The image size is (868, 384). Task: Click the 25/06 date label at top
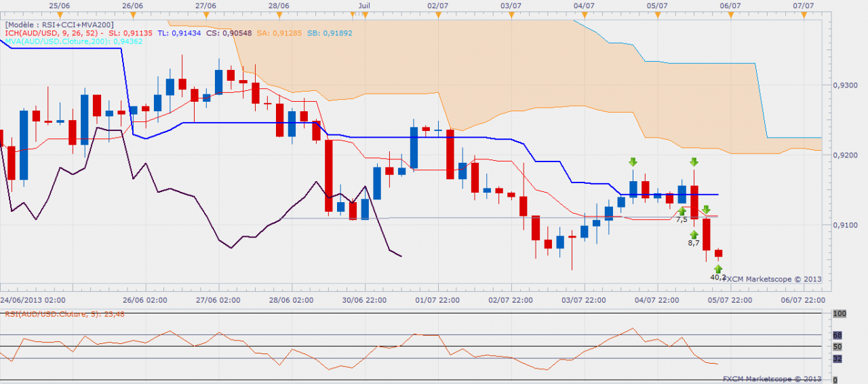point(60,5)
